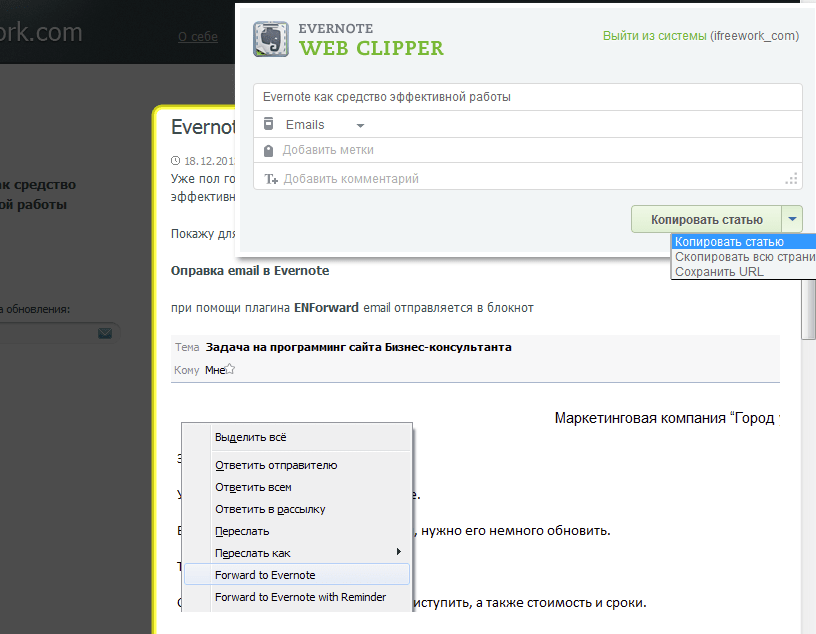Click Выйти из системы logout link

[x=655, y=36]
